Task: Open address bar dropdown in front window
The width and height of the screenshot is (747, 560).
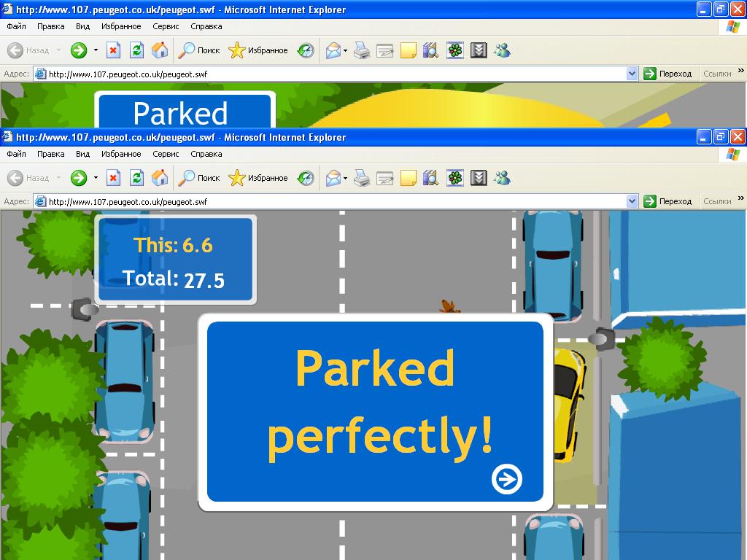Action: pos(632,201)
